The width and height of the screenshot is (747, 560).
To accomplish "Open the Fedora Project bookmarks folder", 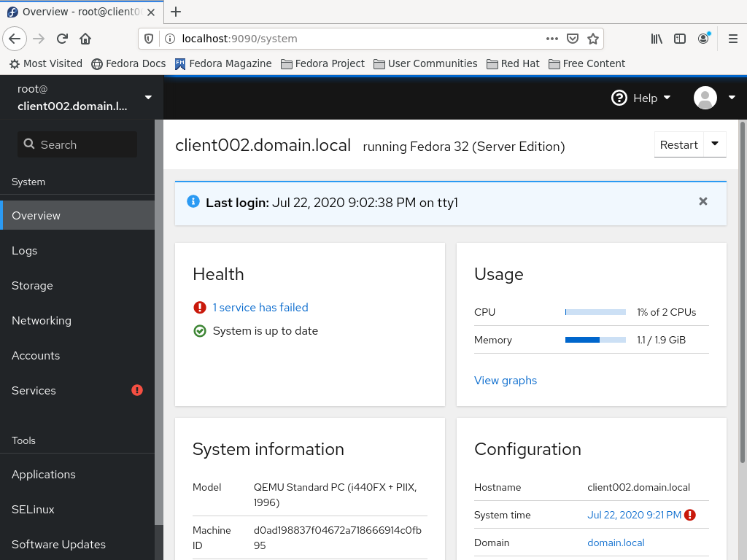I will pos(322,64).
